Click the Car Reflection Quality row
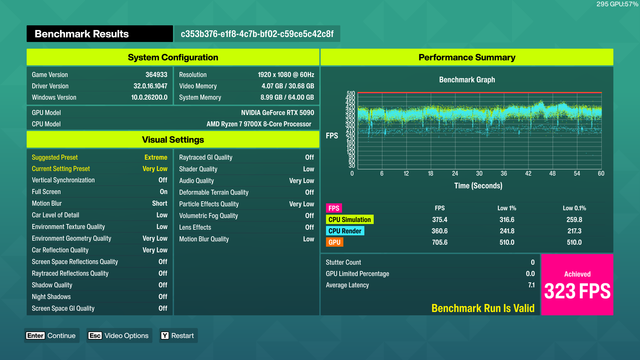The width and height of the screenshot is (640, 360). pyautogui.click(x=100, y=250)
